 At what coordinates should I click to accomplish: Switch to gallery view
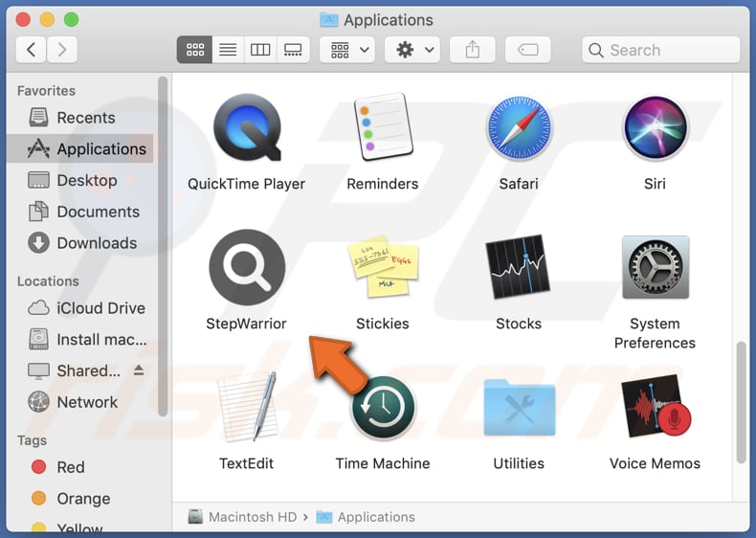tap(293, 50)
